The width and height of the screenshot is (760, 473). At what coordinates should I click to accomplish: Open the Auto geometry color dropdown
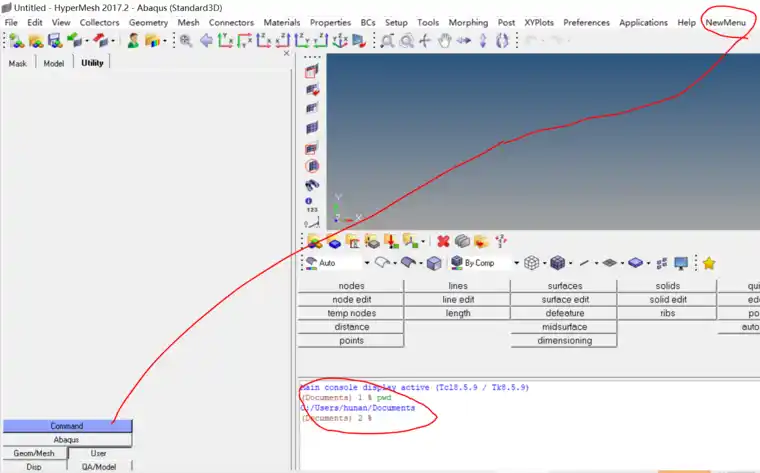[x=366, y=263]
